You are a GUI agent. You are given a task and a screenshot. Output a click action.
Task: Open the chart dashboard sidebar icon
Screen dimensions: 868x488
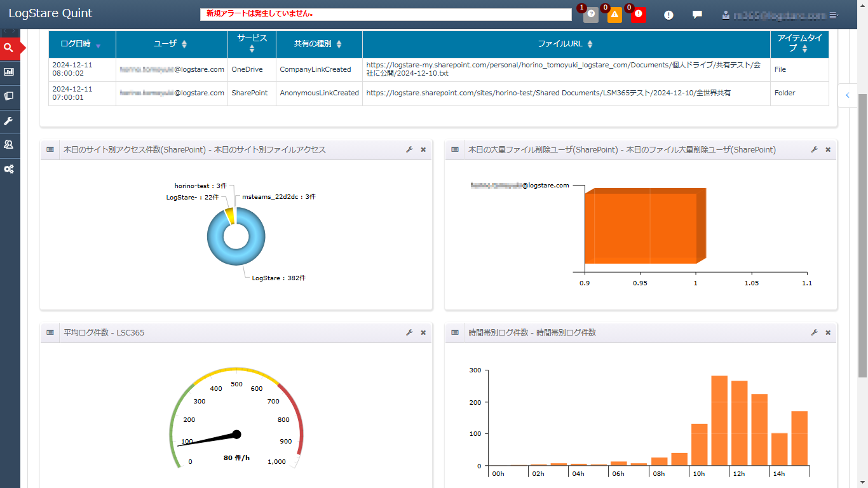pyautogui.click(x=9, y=72)
